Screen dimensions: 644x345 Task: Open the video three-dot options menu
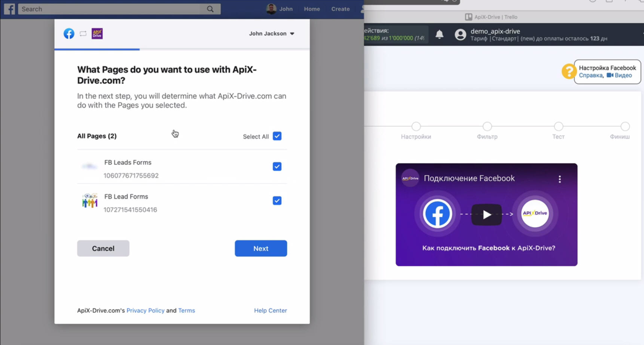coord(560,179)
